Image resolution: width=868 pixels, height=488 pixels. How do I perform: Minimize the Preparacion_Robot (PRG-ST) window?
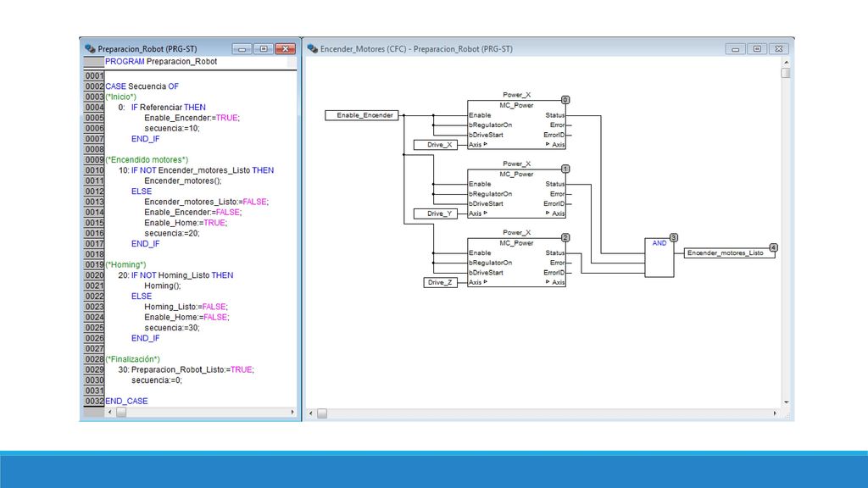pyautogui.click(x=242, y=48)
